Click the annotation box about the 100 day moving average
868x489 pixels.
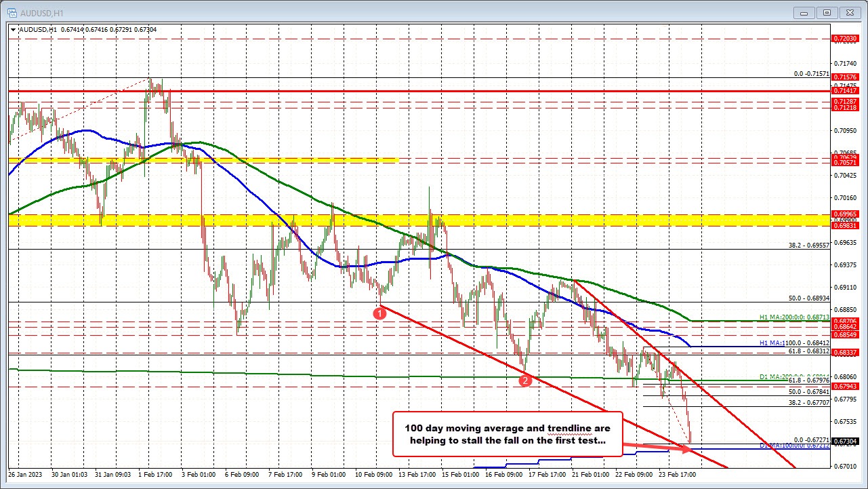click(x=507, y=434)
